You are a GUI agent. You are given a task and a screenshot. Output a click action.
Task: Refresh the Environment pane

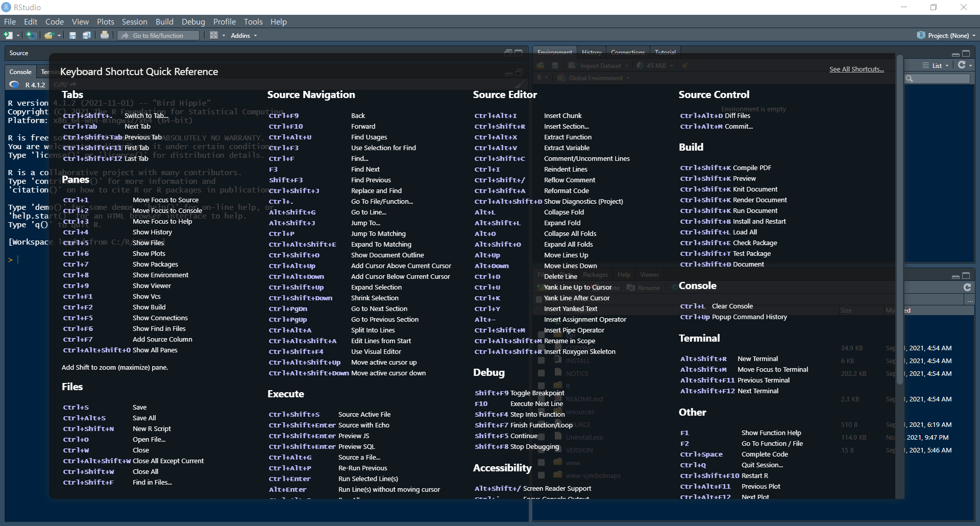click(x=962, y=65)
